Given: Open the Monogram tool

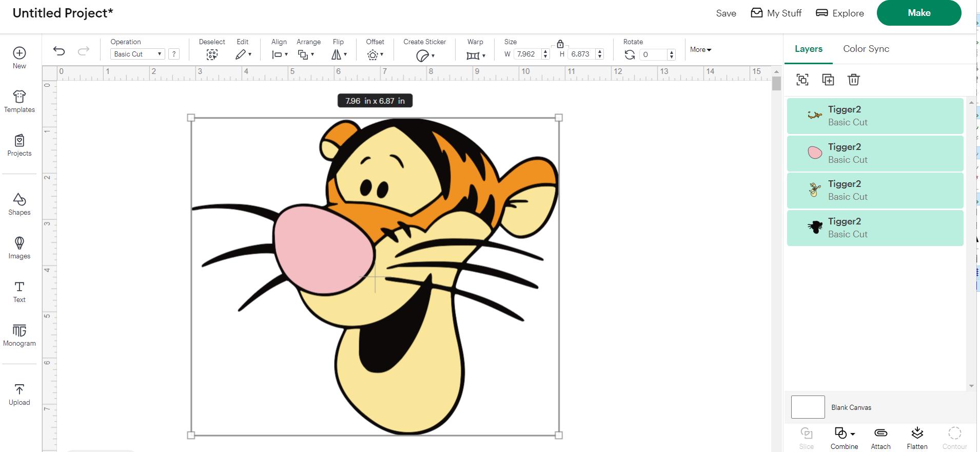Looking at the screenshot, I should click(x=19, y=330).
